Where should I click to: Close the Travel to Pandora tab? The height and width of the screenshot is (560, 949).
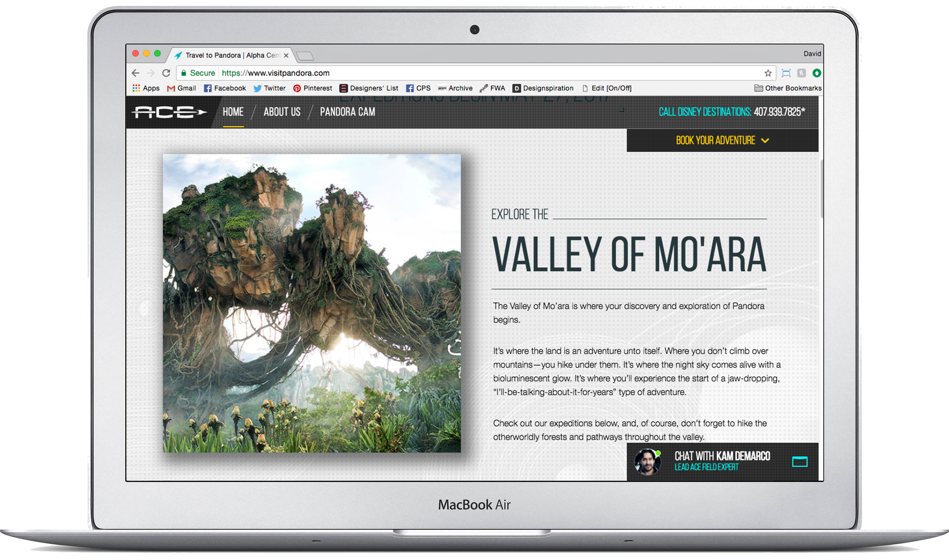pos(286,55)
